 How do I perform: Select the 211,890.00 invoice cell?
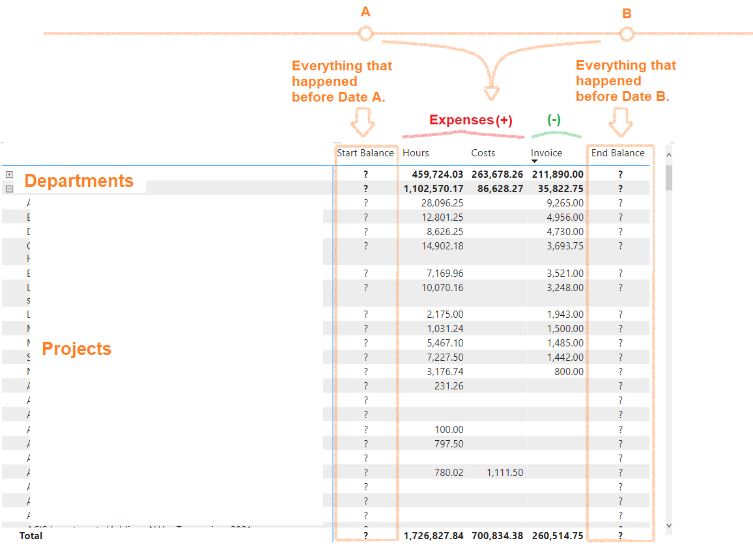[x=558, y=175]
